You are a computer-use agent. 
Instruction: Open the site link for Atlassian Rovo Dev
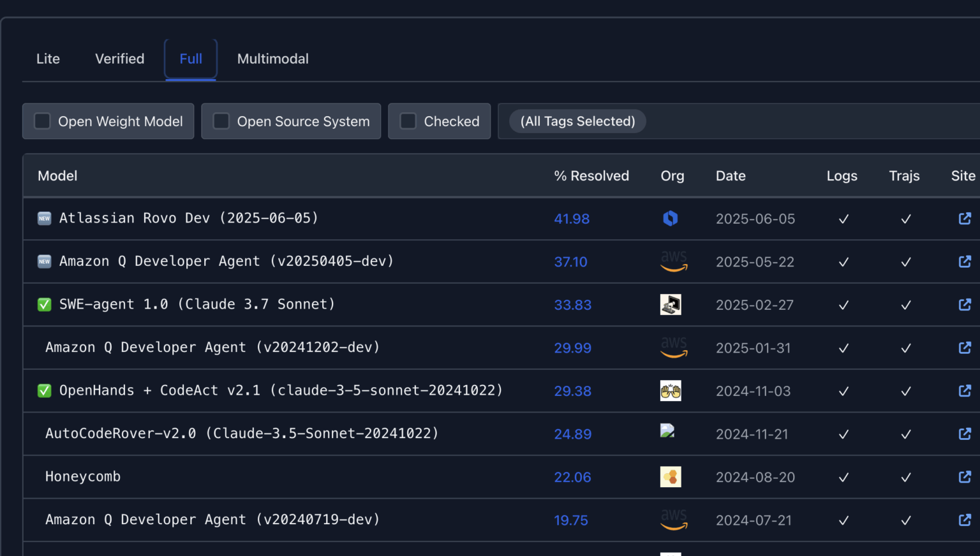tap(964, 218)
